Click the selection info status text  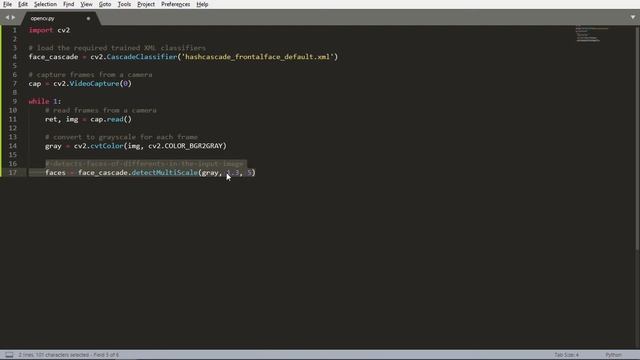(x=69, y=355)
